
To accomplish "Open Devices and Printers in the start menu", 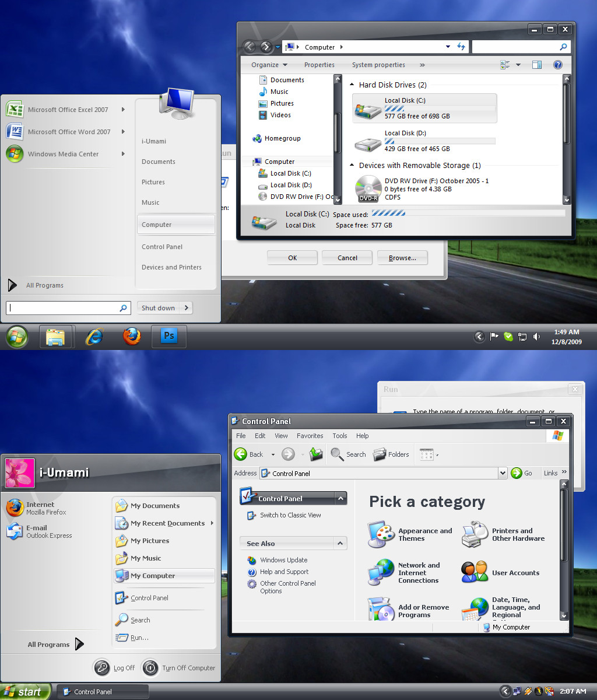I will pyautogui.click(x=171, y=267).
